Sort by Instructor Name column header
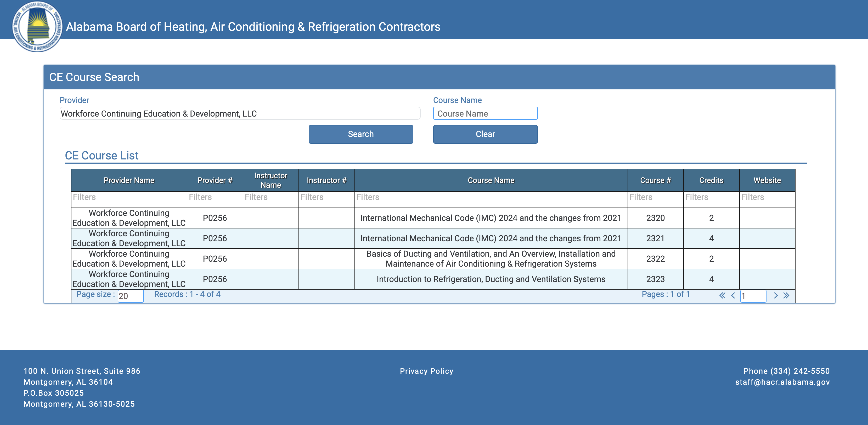 [x=271, y=181]
